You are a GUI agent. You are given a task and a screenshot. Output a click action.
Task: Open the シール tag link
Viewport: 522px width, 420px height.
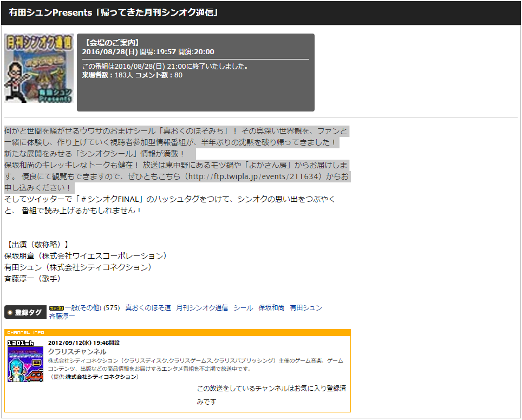coord(243,308)
